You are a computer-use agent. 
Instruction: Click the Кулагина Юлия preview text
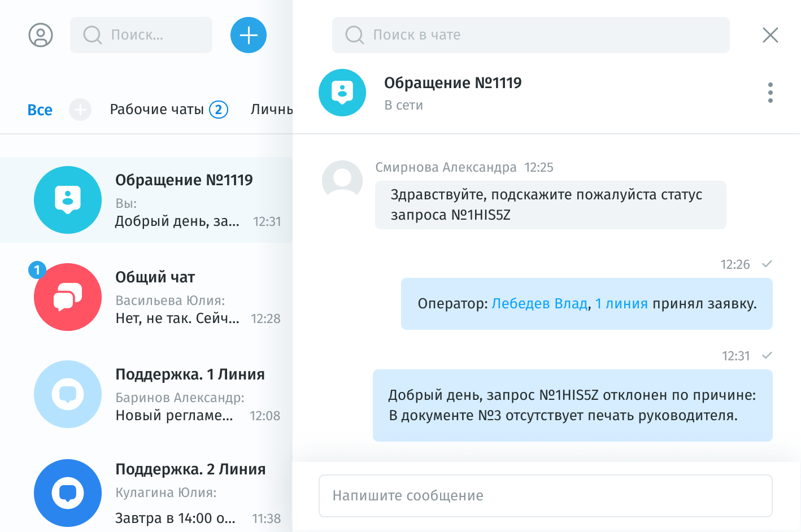166,492
